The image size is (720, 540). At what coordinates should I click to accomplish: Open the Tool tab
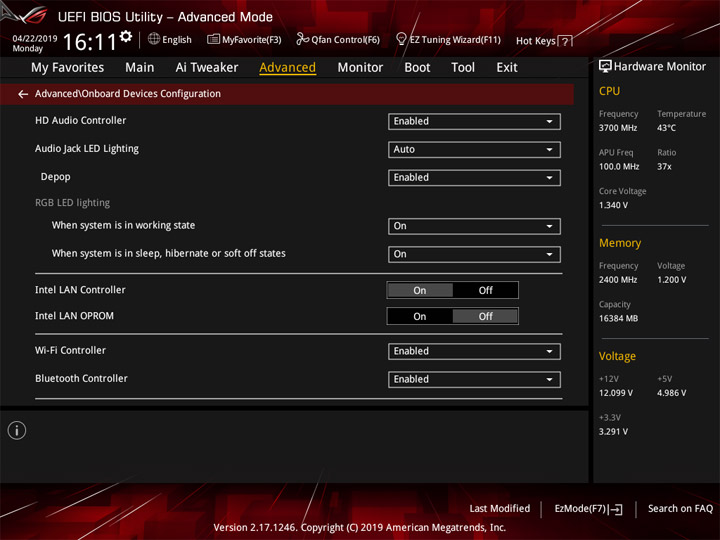[x=463, y=68]
